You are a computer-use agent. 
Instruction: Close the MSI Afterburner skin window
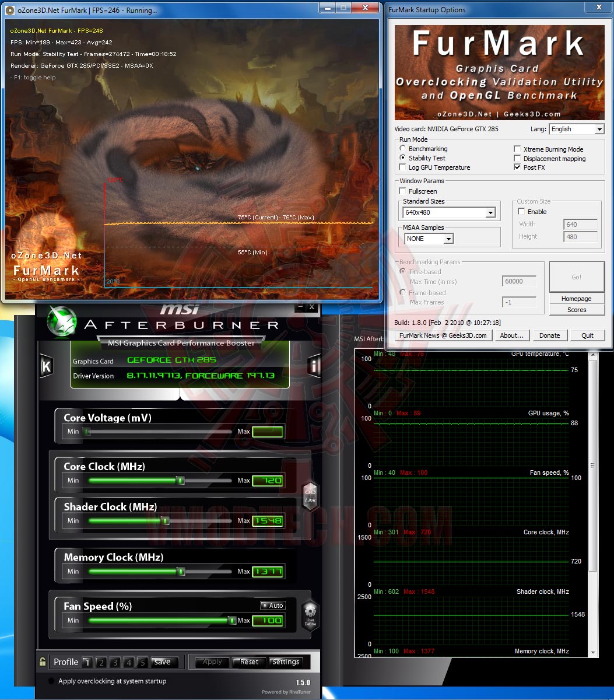[312, 307]
